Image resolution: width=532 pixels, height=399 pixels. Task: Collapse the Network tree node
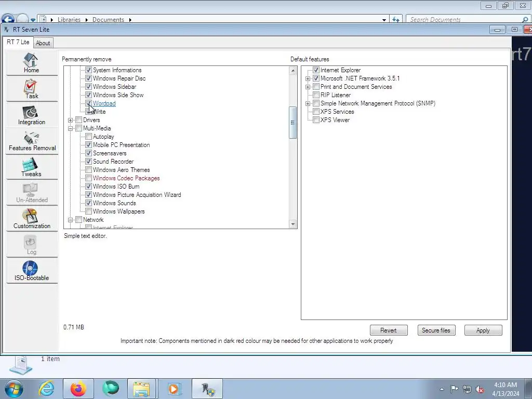coord(70,220)
